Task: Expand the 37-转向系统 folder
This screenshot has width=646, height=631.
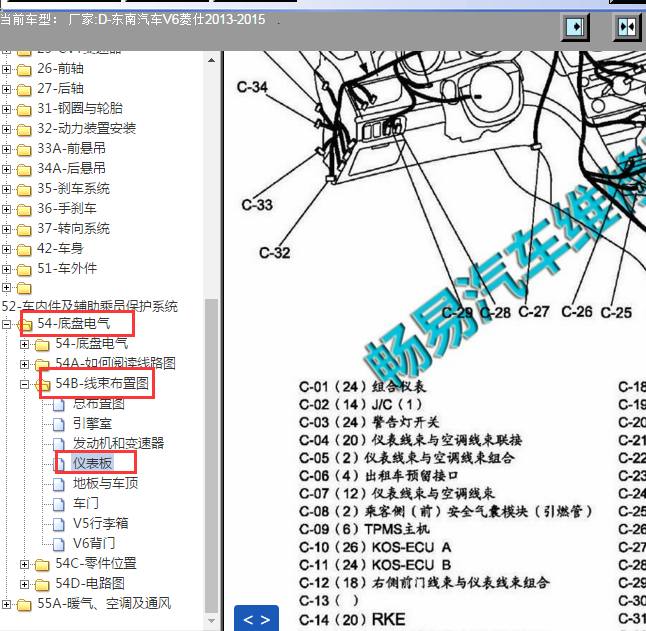Action: point(6,229)
